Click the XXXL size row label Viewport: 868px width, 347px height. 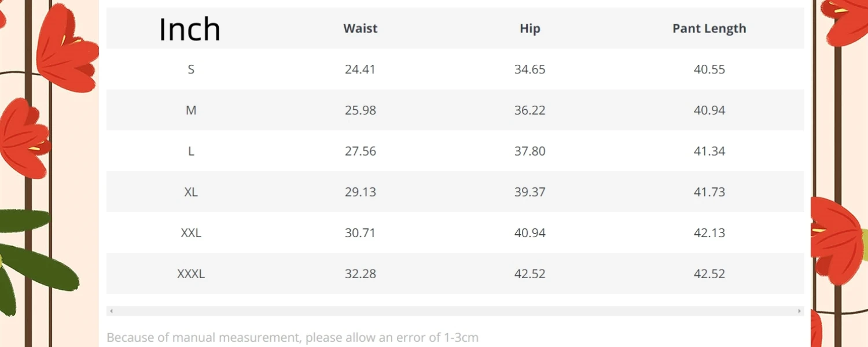(191, 274)
